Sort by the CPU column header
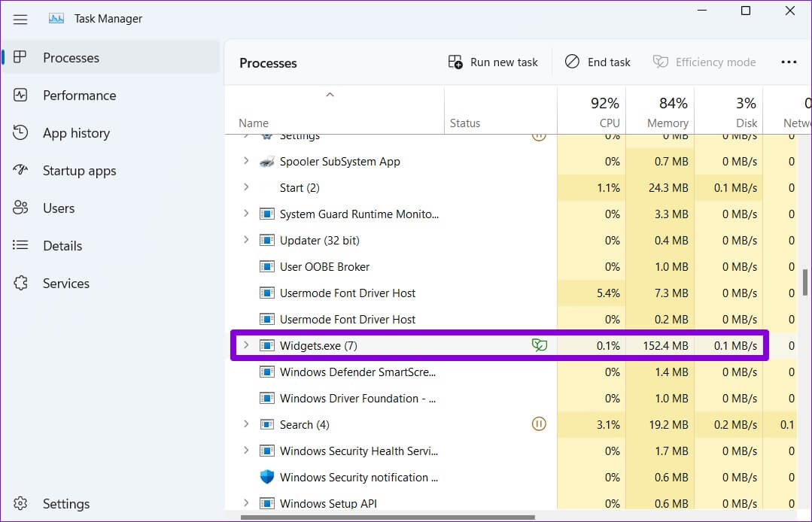Screen dimensions: 812x522 (x=592, y=111)
